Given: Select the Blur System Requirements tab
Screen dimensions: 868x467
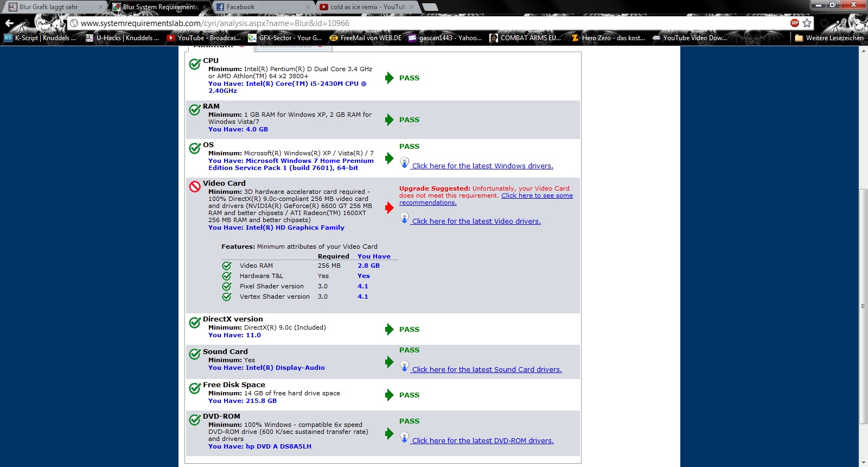Looking at the screenshot, I should tap(159, 7).
